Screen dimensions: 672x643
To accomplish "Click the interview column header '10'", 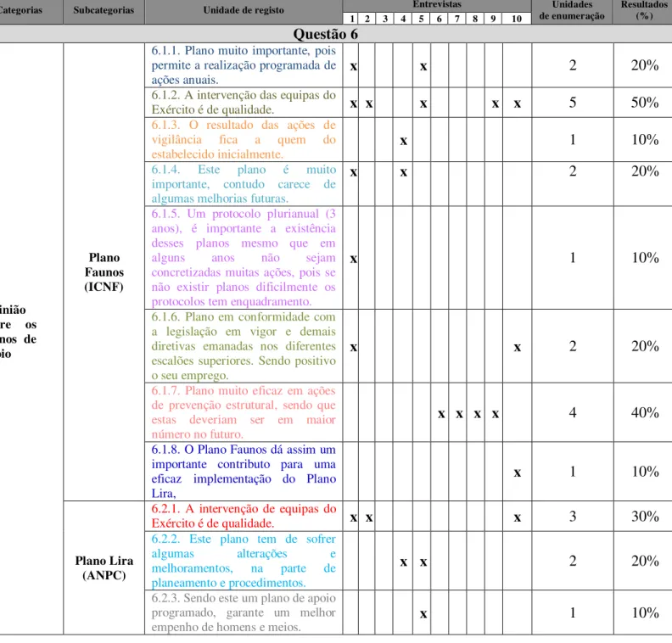I will tap(517, 19).
